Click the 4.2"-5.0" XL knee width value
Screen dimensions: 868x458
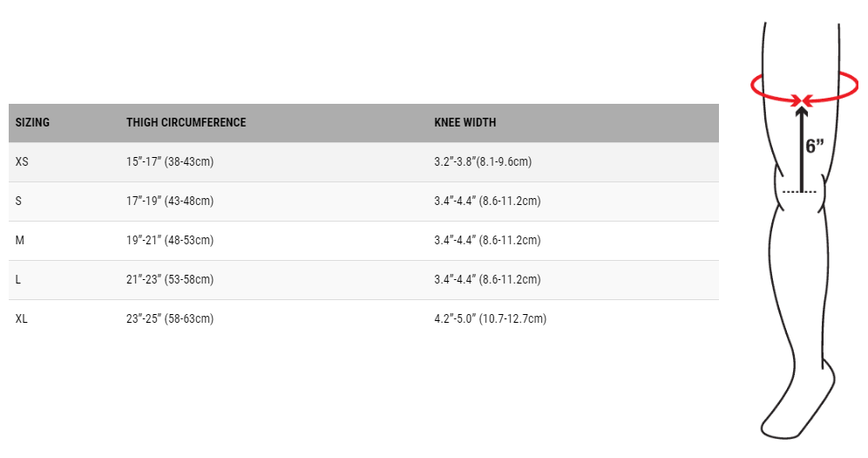pos(490,319)
